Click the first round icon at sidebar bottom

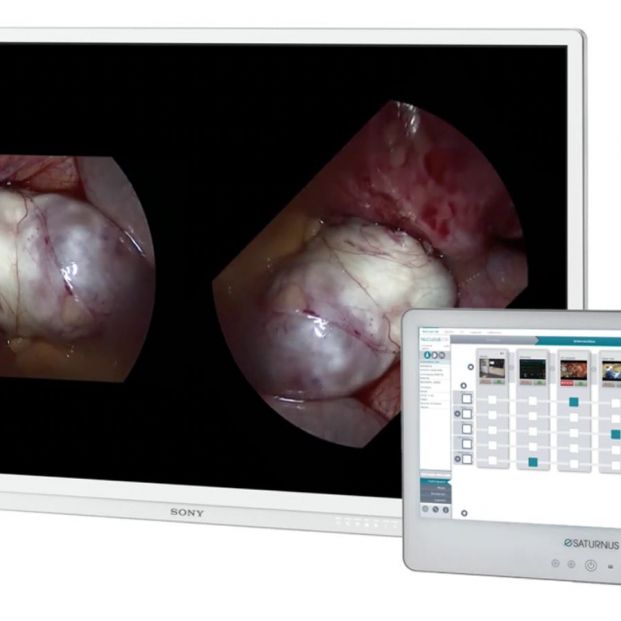point(425,509)
